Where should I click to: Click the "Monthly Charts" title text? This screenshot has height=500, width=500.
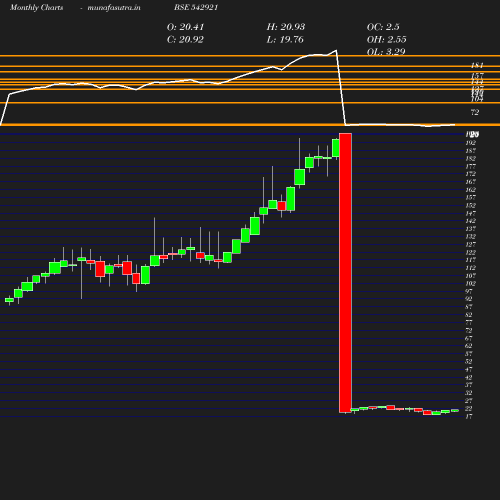point(36,8)
